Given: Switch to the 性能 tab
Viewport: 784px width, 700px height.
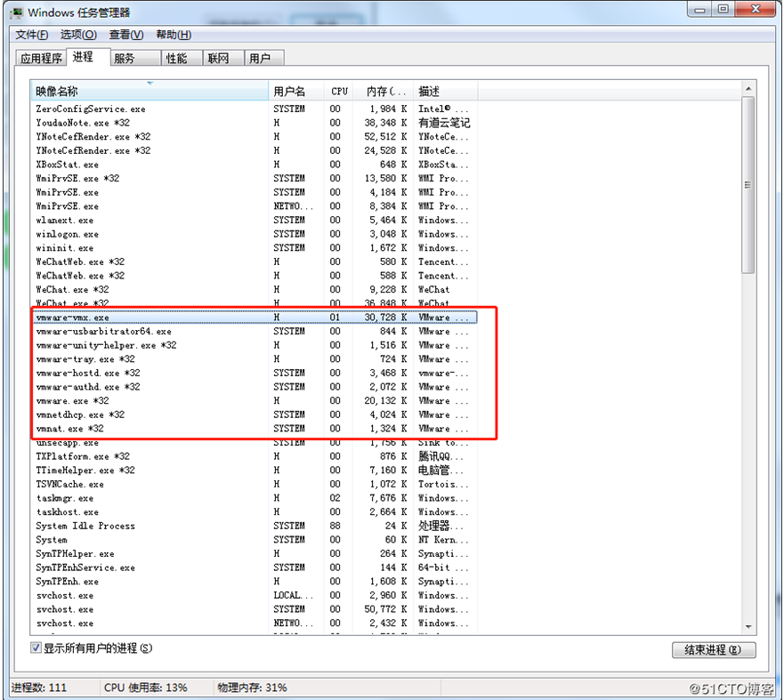Looking at the screenshot, I should (x=176, y=59).
